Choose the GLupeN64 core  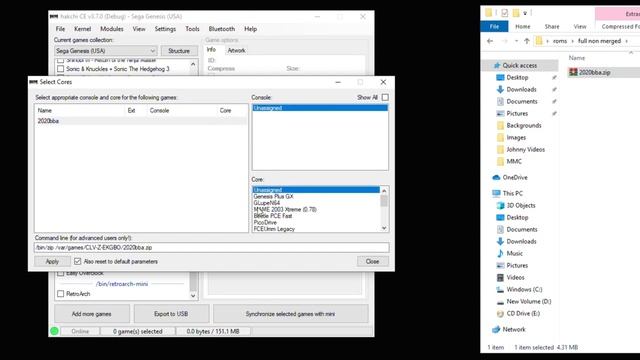coord(267,203)
